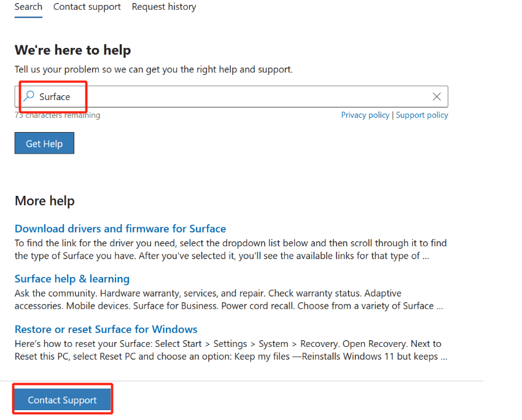522x420 pixels.
Task: Click the Get Help button
Action: pyautogui.click(x=44, y=143)
